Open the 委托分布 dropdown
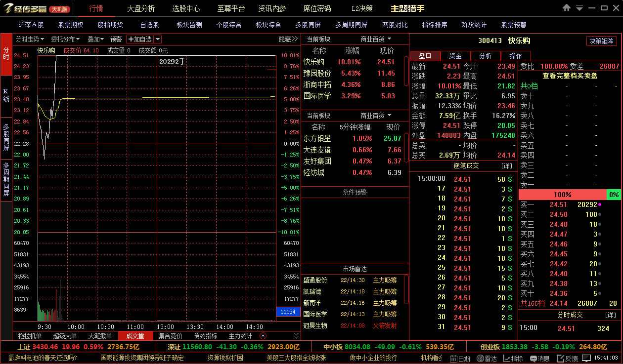The image size is (623, 364). tap(65, 39)
